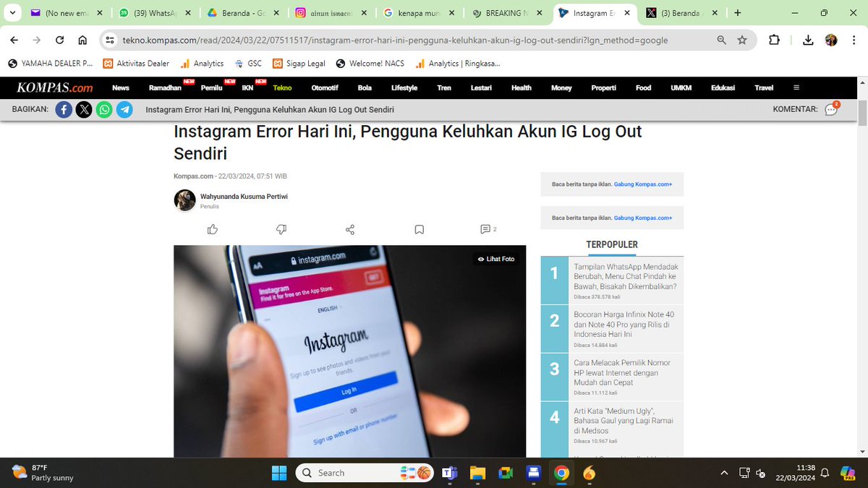Viewport: 868px width, 488px height.
Task: Open popular article about WhatsApp tampilan
Action: (626, 276)
